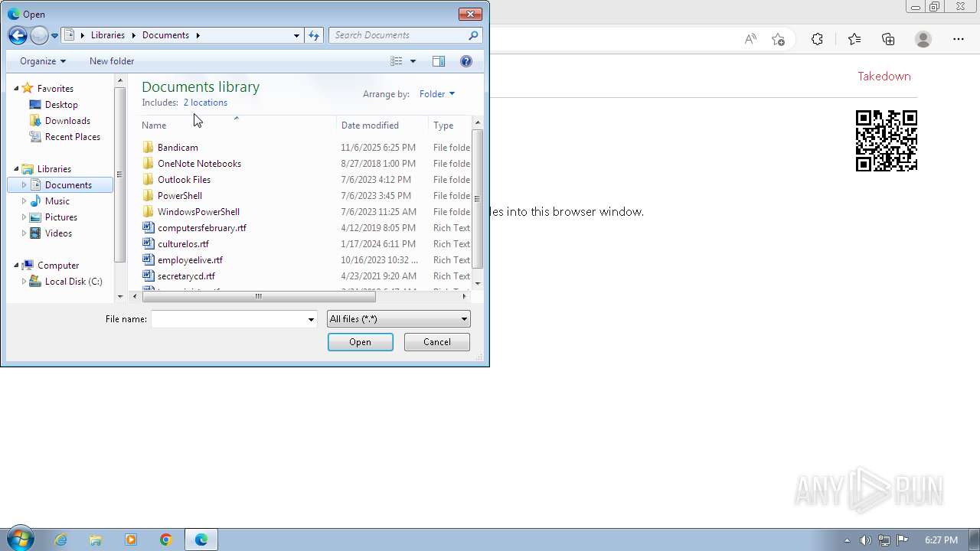This screenshot has width=980, height=551.
Task: Open the Get help icon
Action: (465, 61)
